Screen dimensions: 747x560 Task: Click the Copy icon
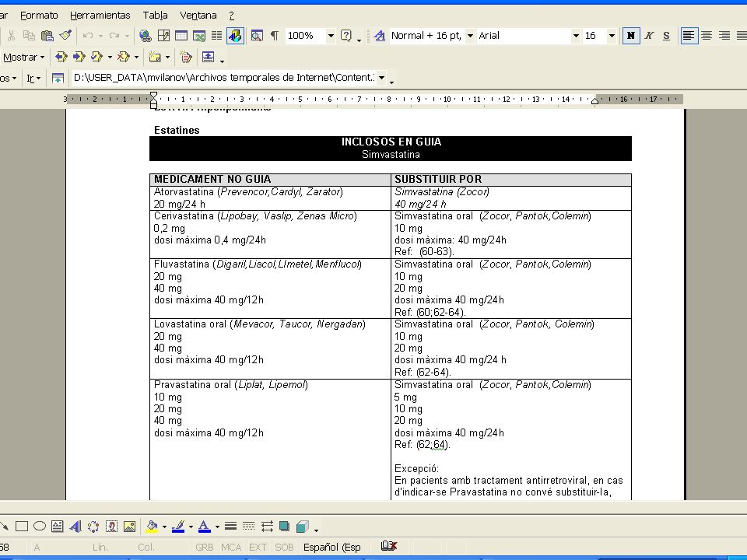29,36
